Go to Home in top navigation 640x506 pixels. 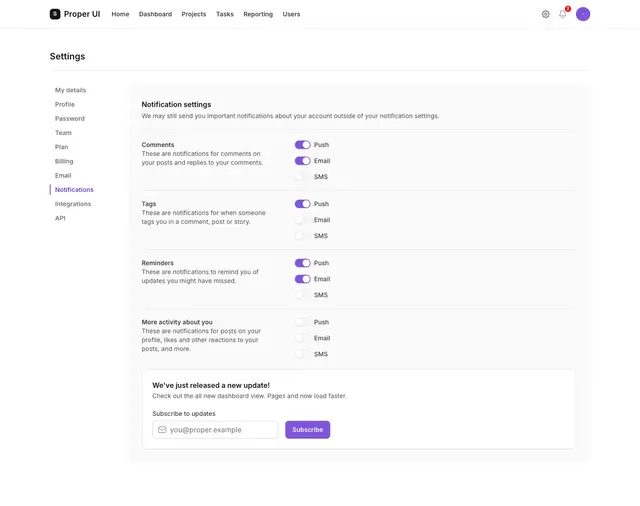click(x=120, y=14)
